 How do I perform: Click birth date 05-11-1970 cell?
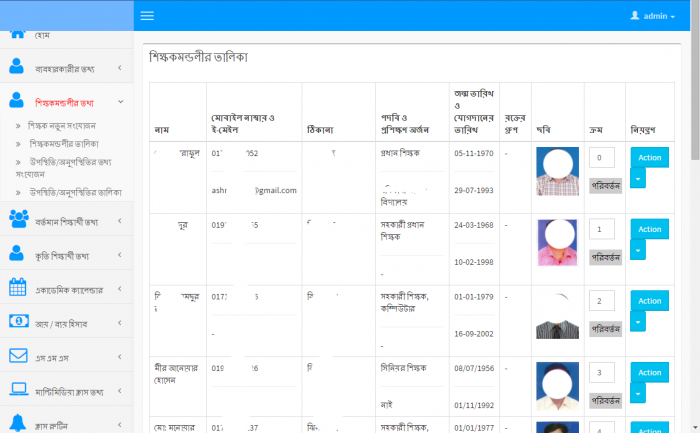[x=474, y=154]
